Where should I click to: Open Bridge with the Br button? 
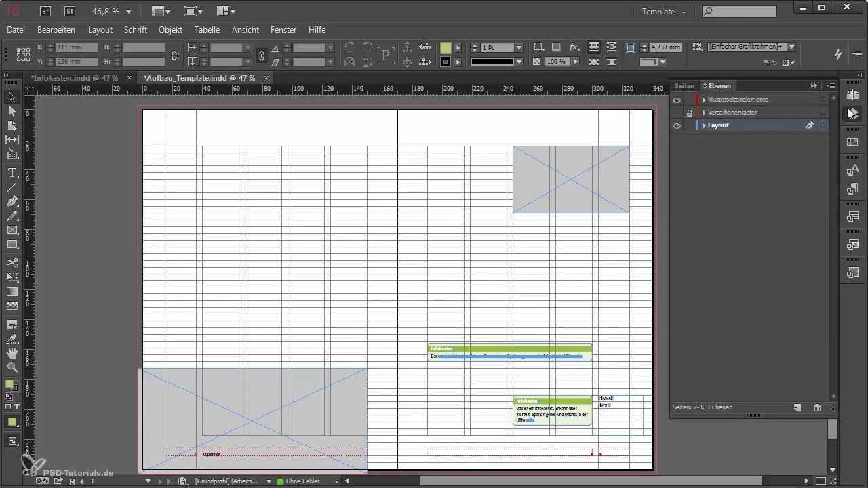coord(45,12)
